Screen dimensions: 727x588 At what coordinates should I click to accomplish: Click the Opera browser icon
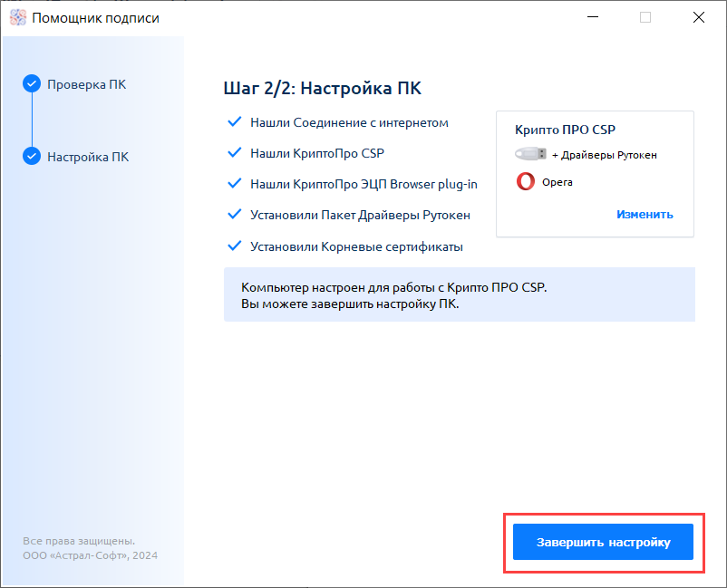(x=525, y=182)
